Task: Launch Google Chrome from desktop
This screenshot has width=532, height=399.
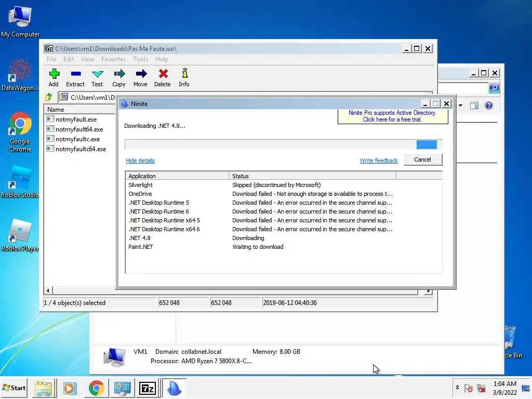Action: [x=20, y=131]
